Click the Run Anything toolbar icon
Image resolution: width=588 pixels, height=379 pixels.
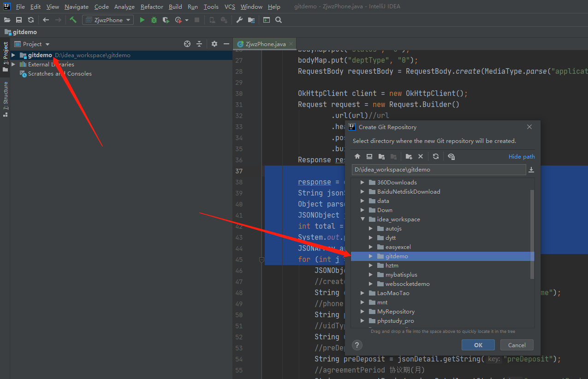[267, 20]
